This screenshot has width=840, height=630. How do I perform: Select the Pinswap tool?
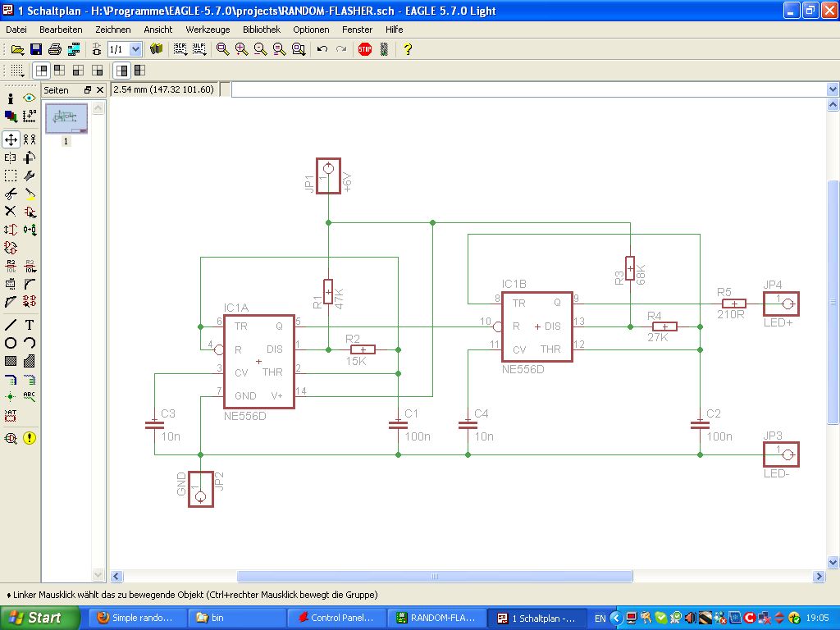[10, 230]
